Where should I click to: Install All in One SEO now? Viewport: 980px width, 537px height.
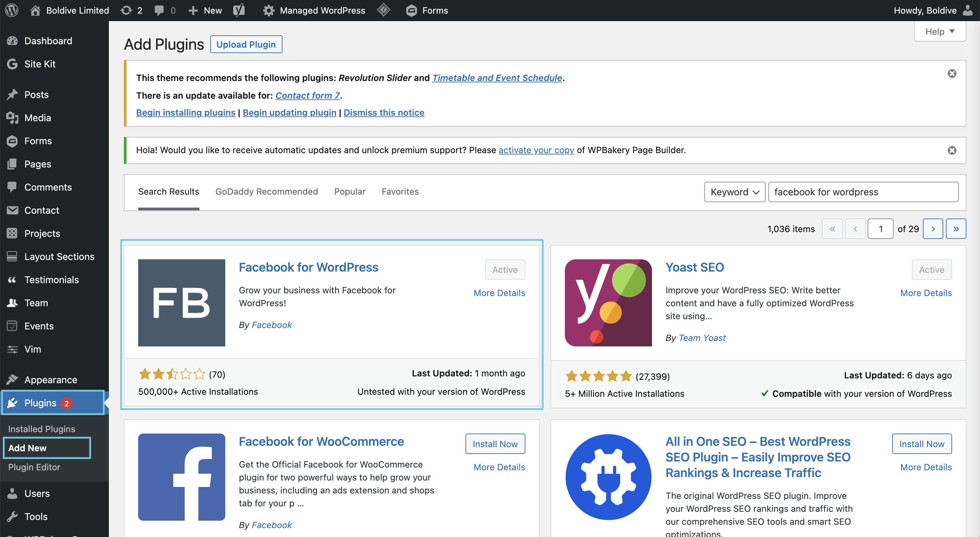[x=922, y=444]
